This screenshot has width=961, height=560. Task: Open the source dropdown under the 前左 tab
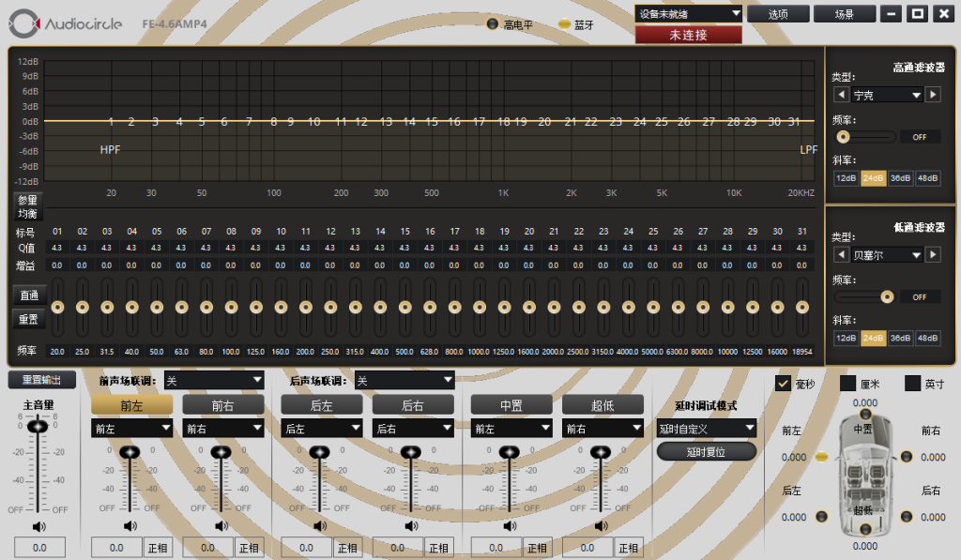(131, 429)
